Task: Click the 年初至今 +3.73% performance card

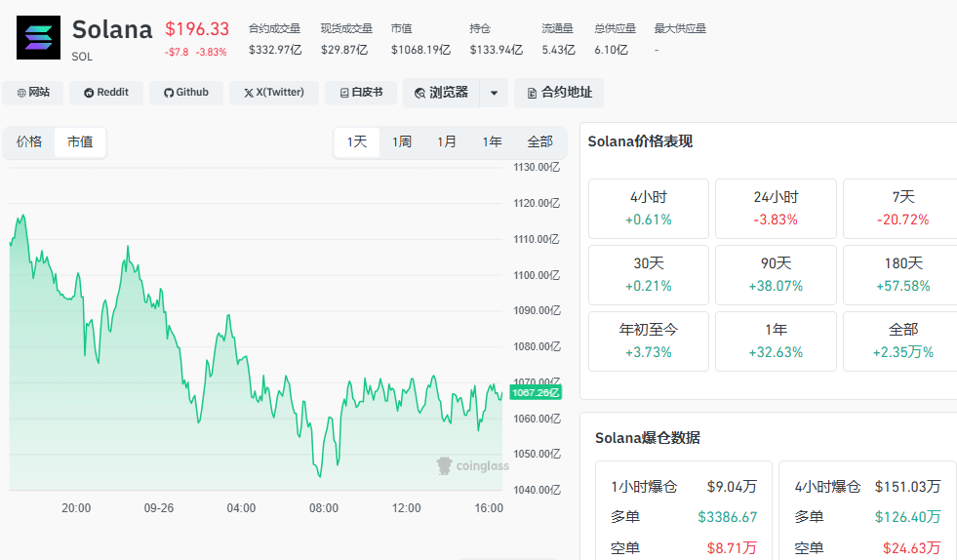Action: point(648,341)
